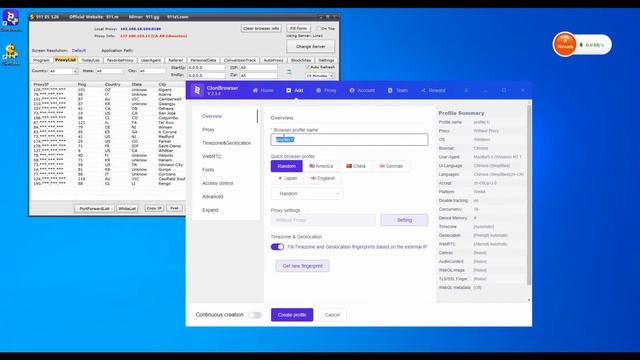Viewport: 640px width, 360px height.
Task: Toggle Fill Timezone and Geolocation fingerprints switch
Action: pos(277,247)
